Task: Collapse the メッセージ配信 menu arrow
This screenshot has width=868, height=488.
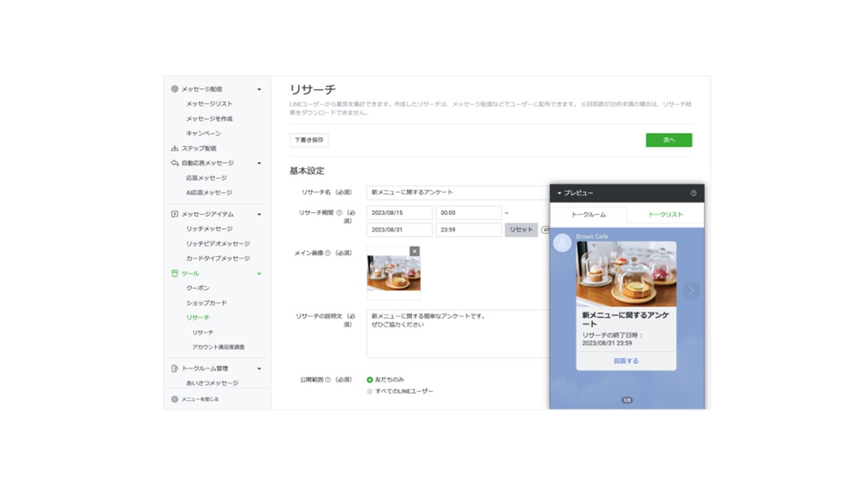Action: tap(259, 89)
